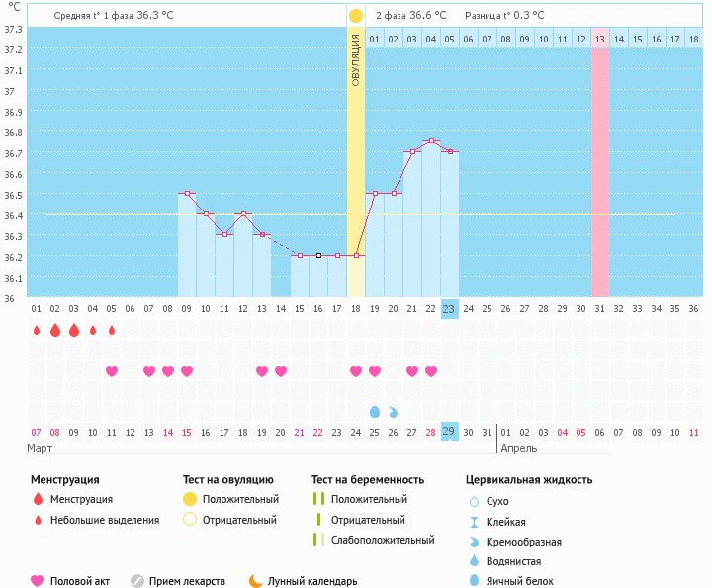Click the Лунный календарь moon icon

(x=256, y=581)
